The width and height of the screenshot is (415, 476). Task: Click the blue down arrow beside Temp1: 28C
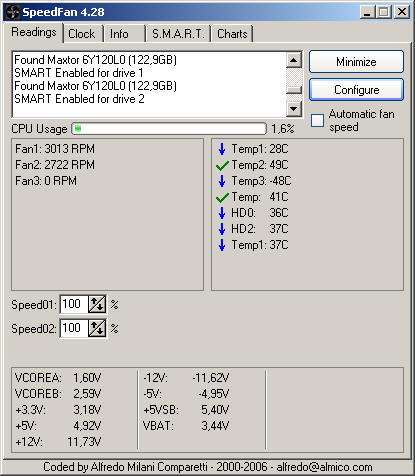222,149
